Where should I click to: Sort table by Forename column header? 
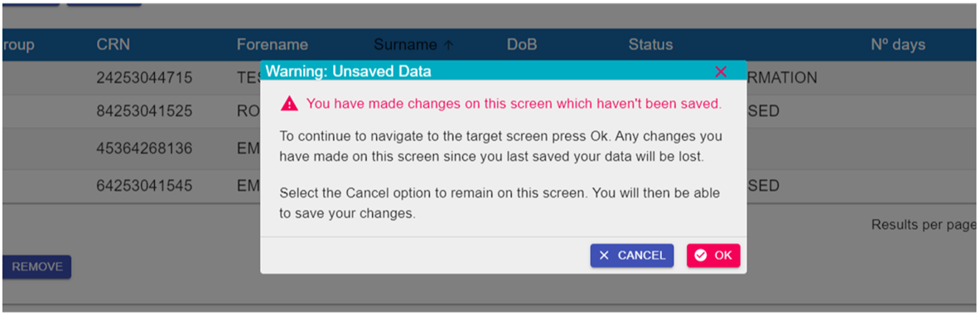tap(272, 45)
